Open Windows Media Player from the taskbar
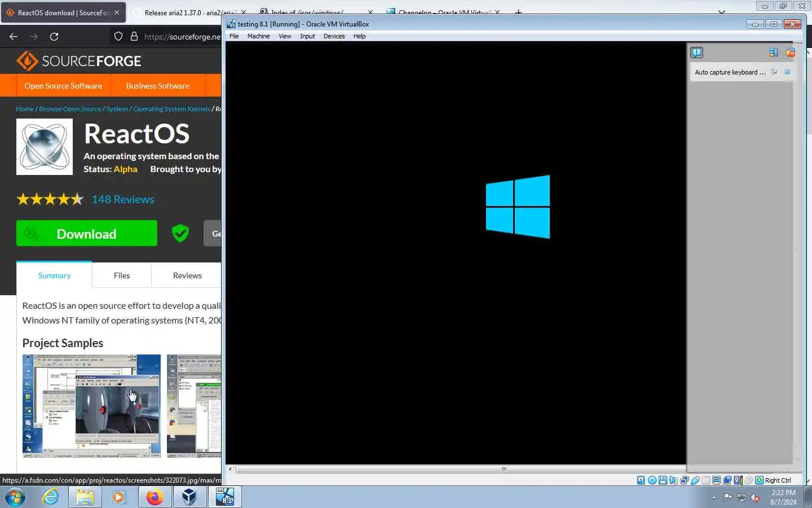The width and height of the screenshot is (812, 508). [x=118, y=497]
